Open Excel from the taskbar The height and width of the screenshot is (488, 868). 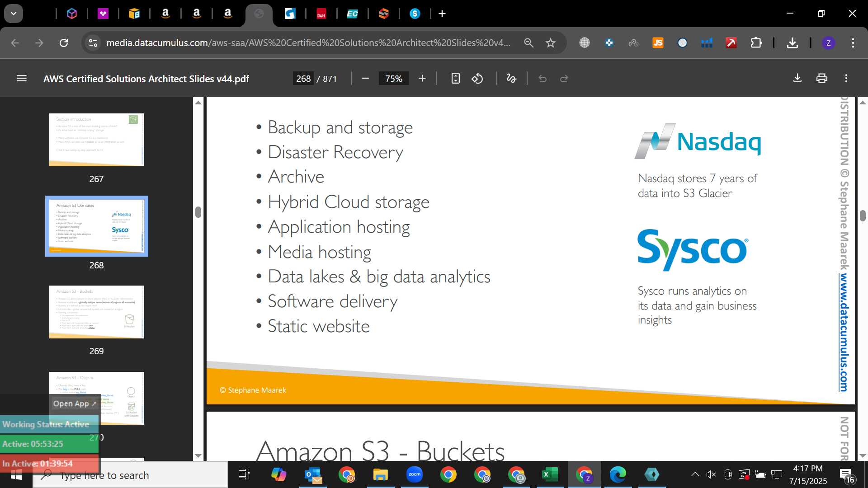click(x=550, y=474)
